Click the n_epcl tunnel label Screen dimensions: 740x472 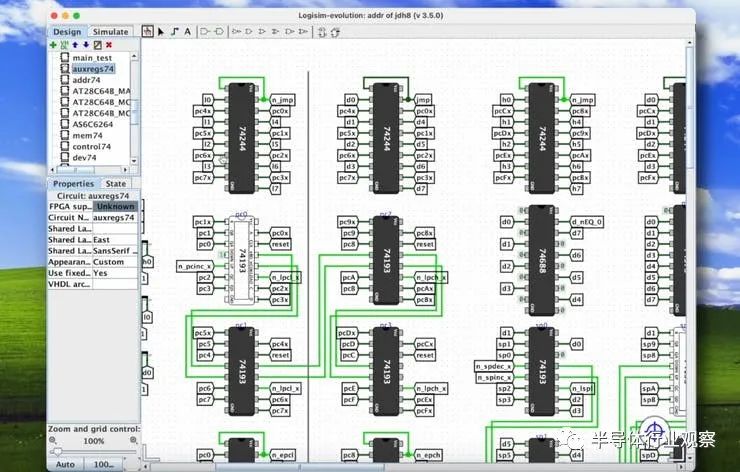coord(283,455)
